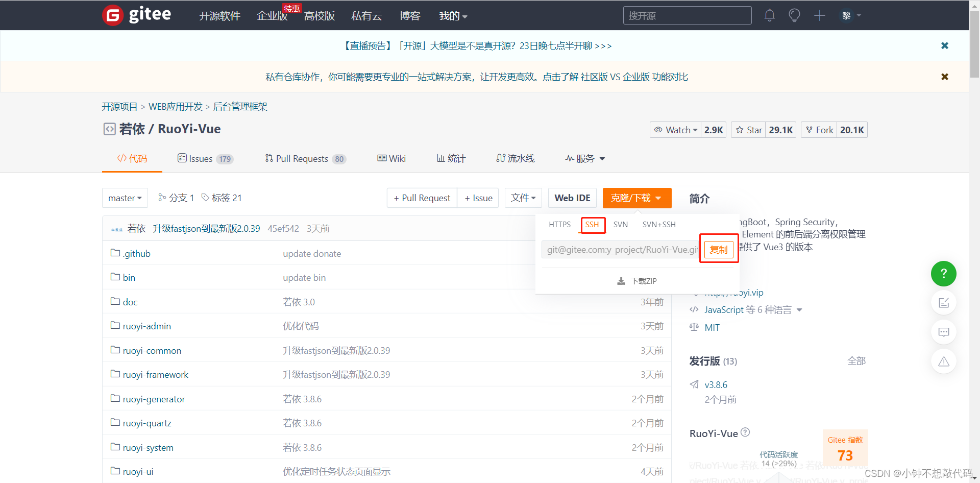Screen dimensions: 980x483
Task: Open the .github folder
Action: tap(137, 253)
